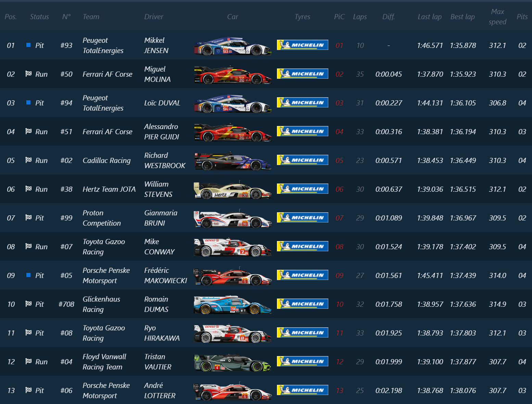Click the #50 Ferrari car image
The image size is (532, 404).
point(233,75)
